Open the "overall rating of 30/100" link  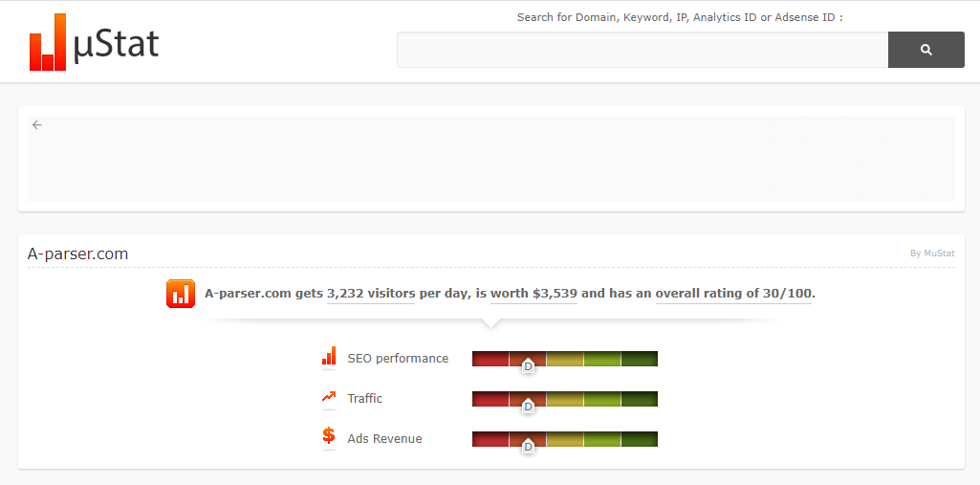(733, 294)
